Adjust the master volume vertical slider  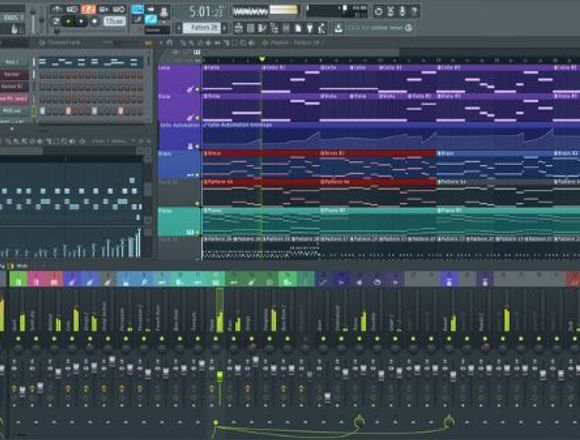point(33,20)
